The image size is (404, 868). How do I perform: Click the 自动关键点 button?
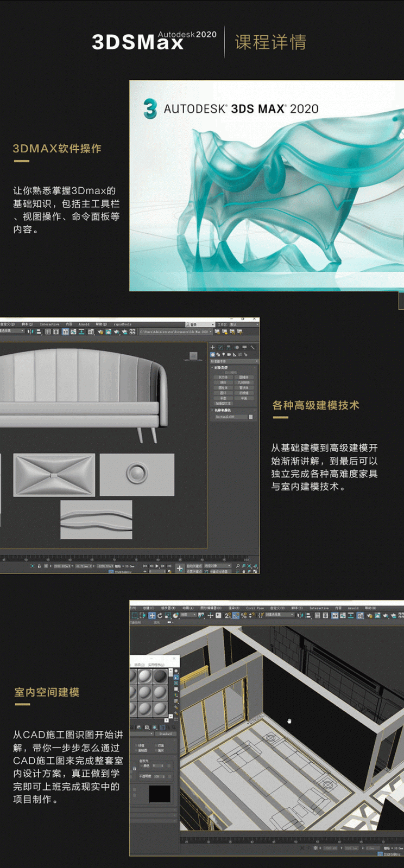point(194,566)
